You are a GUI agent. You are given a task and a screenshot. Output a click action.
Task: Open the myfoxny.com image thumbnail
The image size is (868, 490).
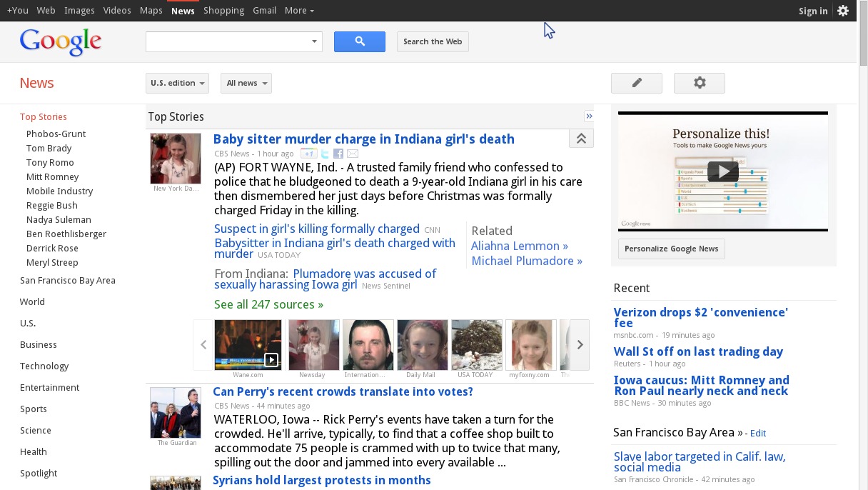[x=531, y=345]
